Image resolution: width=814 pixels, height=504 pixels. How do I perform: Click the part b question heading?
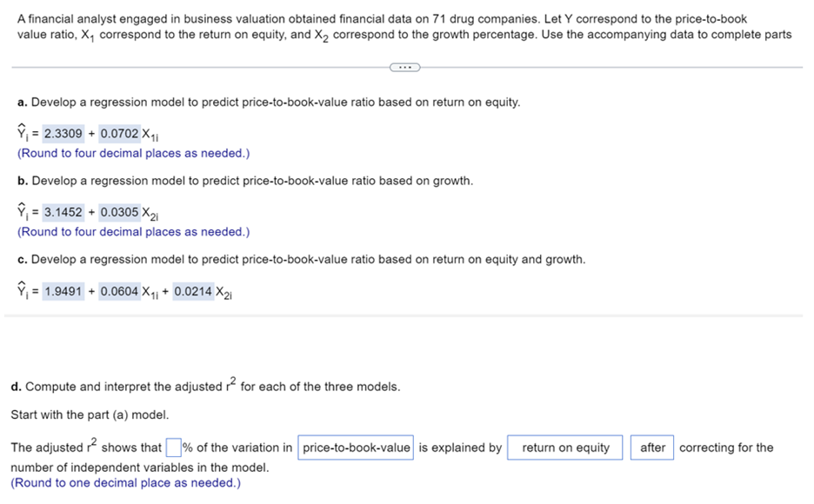coord(244,181)
